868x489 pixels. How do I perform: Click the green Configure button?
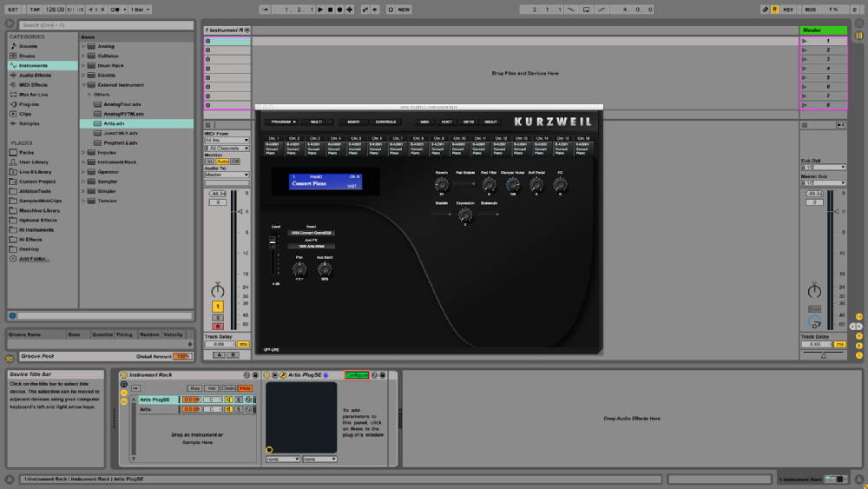[357, 375]
